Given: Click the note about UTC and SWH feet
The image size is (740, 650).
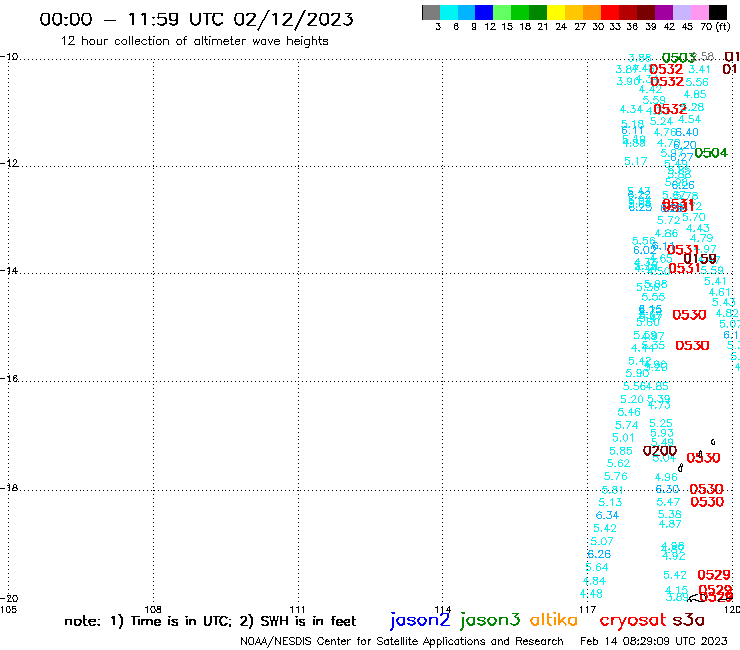Looking at the screenshot, I should (x=210, y=621).
